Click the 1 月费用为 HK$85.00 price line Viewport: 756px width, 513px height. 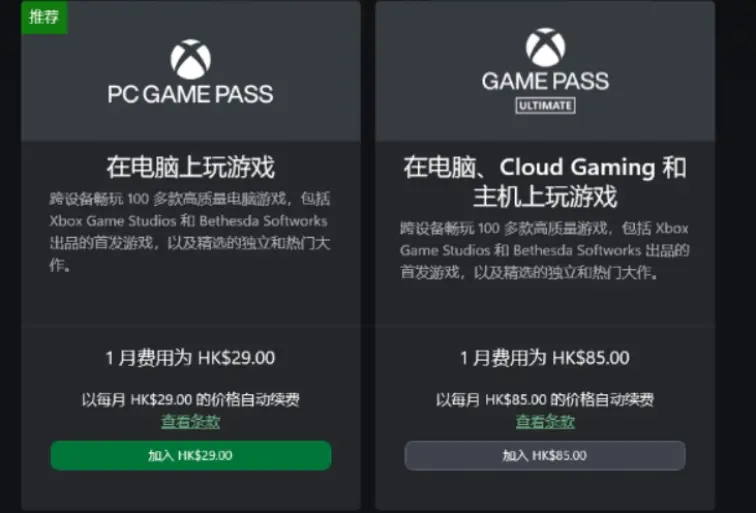tap(545, 358)
